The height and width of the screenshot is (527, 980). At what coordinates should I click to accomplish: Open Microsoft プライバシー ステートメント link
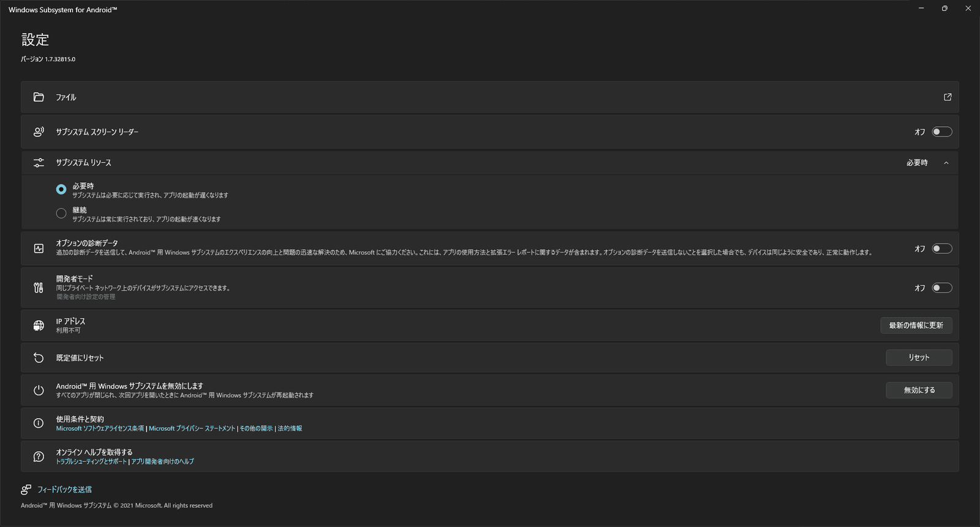pyautogui.click(x=192, y=428)
